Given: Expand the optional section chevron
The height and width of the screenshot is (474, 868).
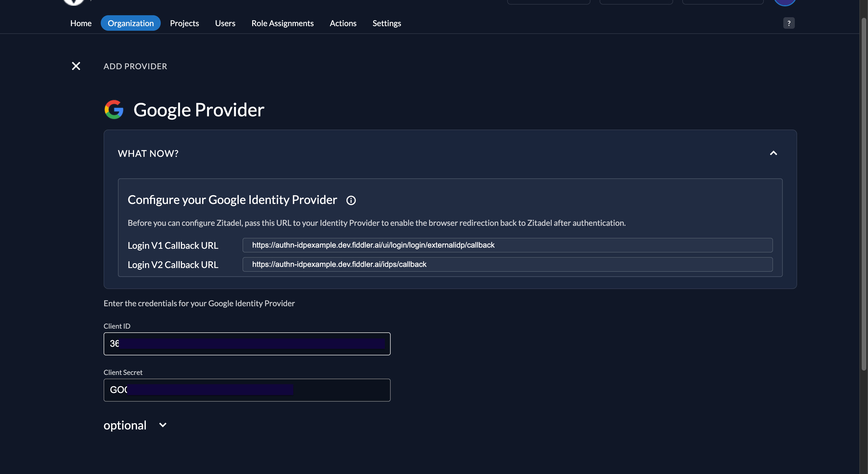Looking at the screenshot, I should [x=163, y=425].
